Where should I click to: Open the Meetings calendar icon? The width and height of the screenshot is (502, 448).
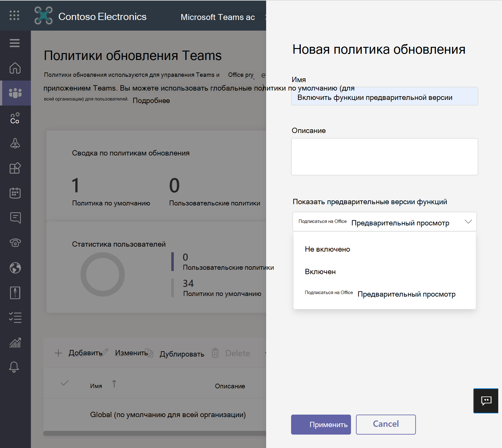pos(15,193)
